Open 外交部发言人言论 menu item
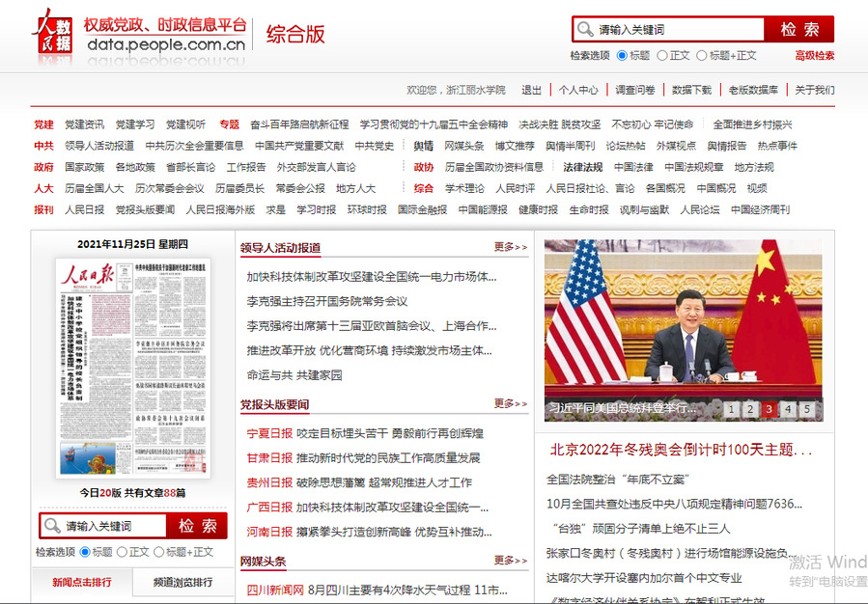The height and width of the screenshot is (604, 868). [316, 167]
